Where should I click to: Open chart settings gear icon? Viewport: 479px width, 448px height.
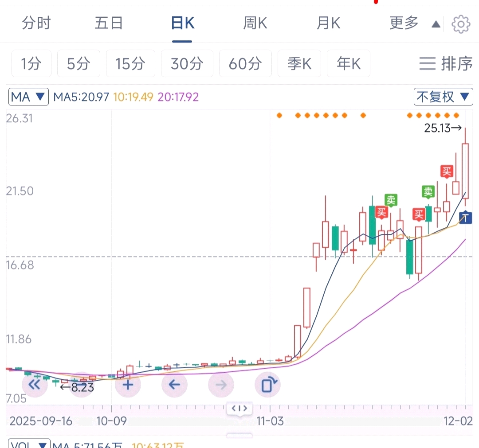pyautogui.click(x=461, y=24)
